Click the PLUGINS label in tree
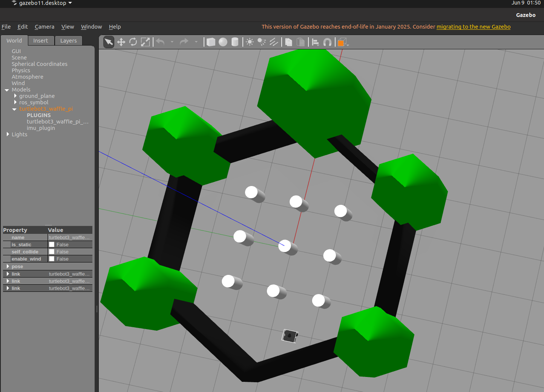Screen dimensions: 544x392 tap(38, 115)
